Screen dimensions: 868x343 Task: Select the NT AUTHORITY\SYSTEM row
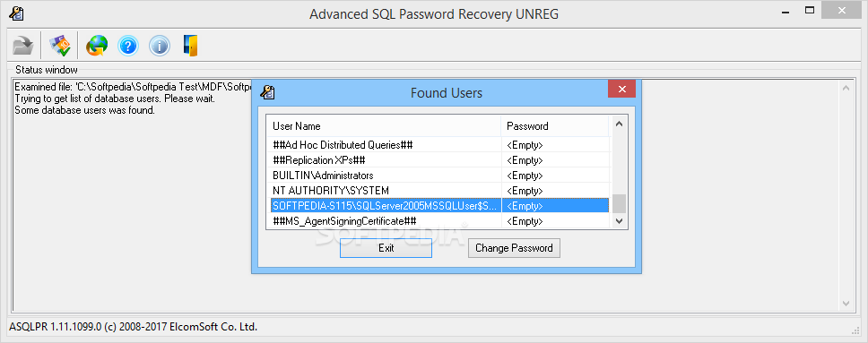tap(439, 191)
